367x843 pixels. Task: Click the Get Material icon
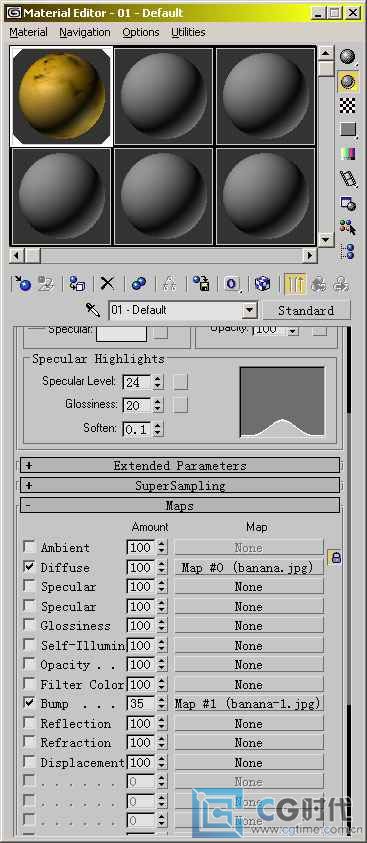(23, 283)
